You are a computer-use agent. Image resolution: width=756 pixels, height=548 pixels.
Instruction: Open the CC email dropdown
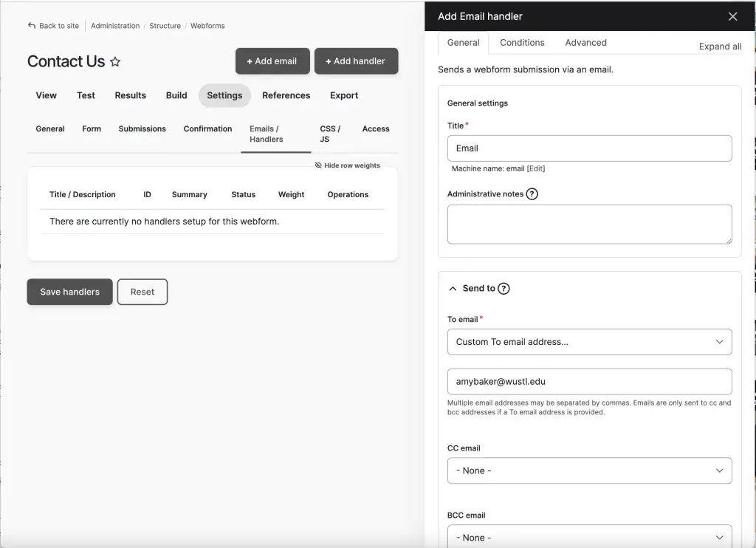coord(589,470)
